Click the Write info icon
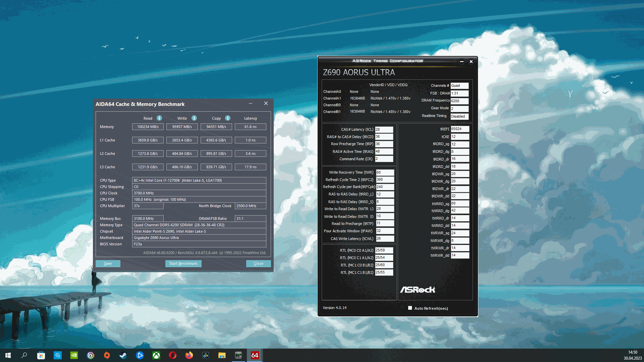Screen dimensions: 644x362 tap(194, 118)
